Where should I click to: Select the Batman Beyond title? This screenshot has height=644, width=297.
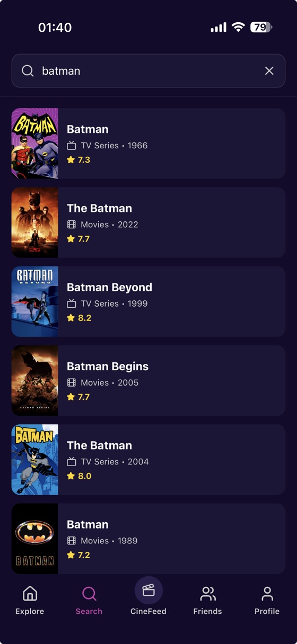point(109,287)
